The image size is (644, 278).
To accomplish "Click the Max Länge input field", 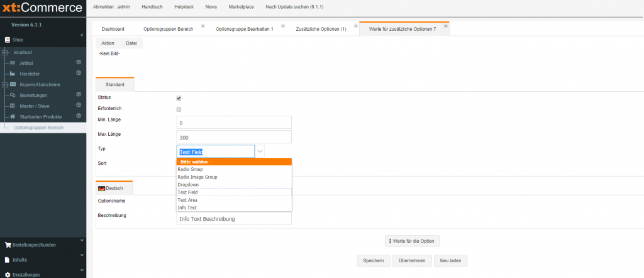I will pyautogui.click(x=234, y=137).
